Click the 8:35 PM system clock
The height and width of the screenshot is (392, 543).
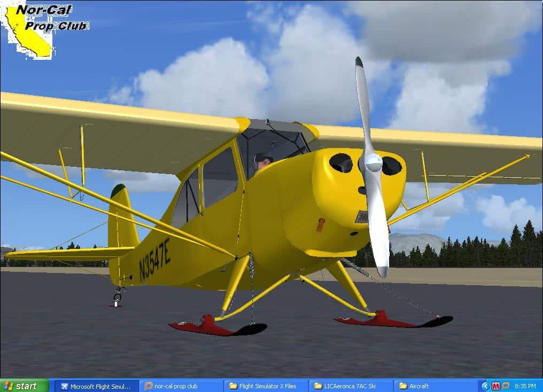[x=525, y=386]
